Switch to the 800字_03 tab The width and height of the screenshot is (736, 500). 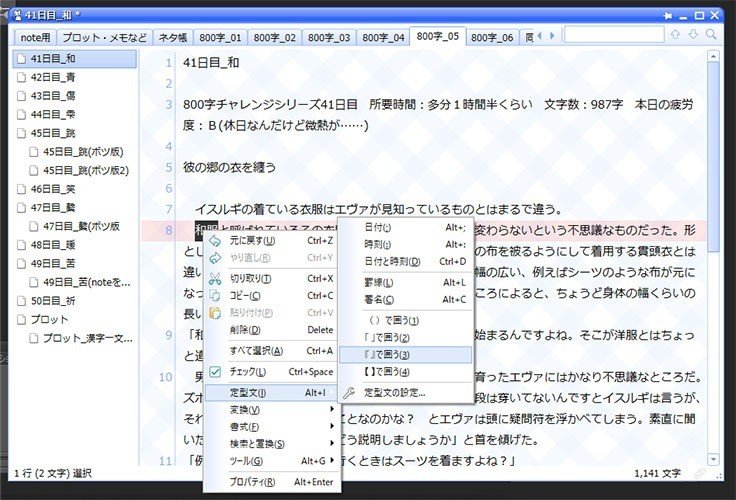tap(329, 38)
